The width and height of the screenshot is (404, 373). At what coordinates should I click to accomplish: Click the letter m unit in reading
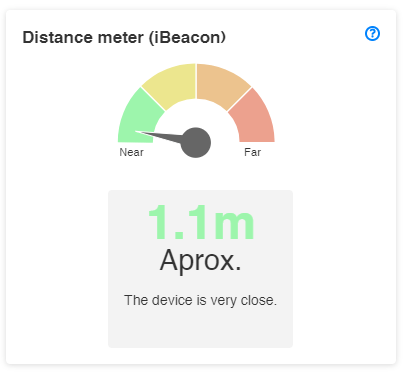tap(234, 227)
